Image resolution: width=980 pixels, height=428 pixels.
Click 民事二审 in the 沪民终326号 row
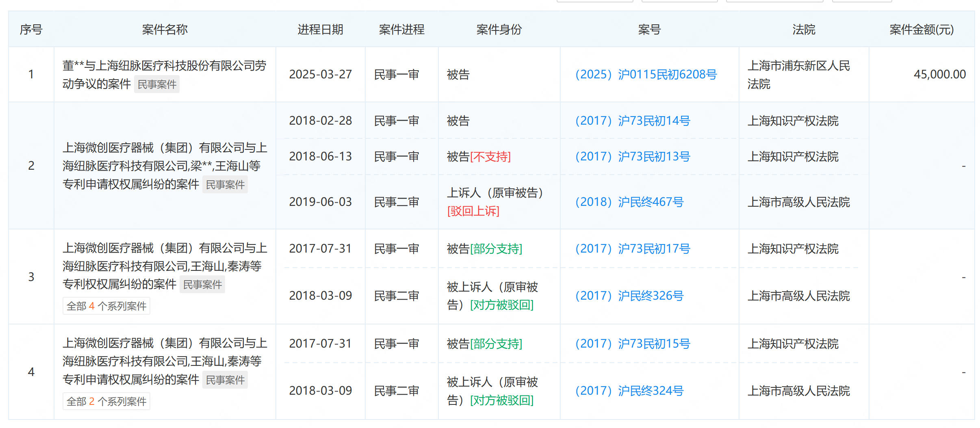click(x=397, y=296)
